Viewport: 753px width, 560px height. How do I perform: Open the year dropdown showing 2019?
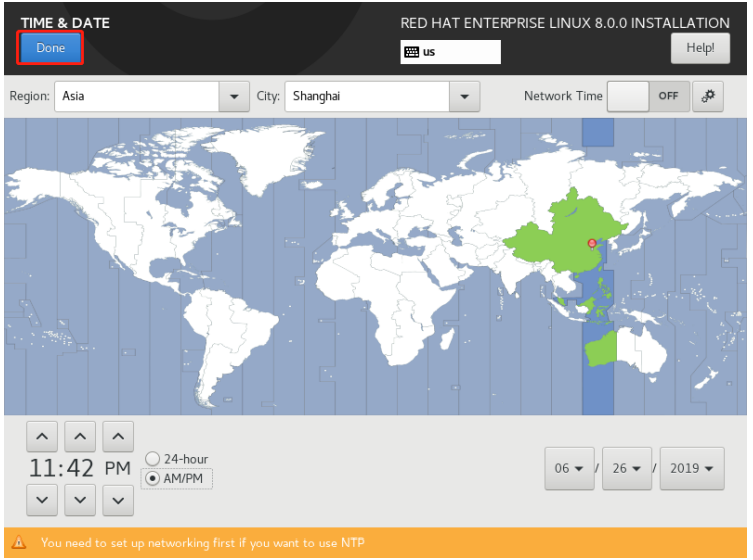pyautogui.click(x=692, y=468)
